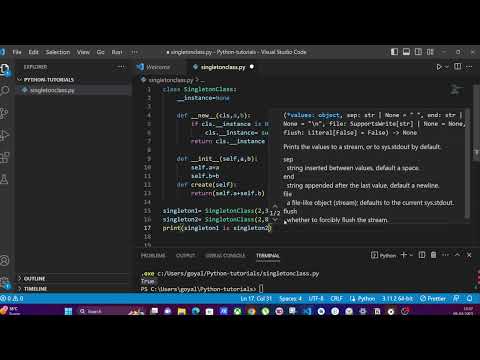The width and height of the screenshot is (480, 360).
Task: Open the View menu
Action: (83, 52)
